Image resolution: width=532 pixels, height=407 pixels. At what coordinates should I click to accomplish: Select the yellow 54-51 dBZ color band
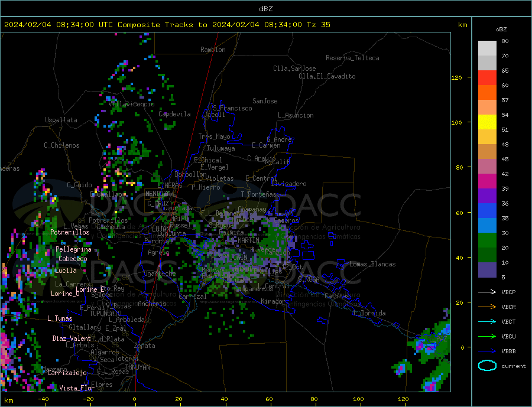click(487, 122)
